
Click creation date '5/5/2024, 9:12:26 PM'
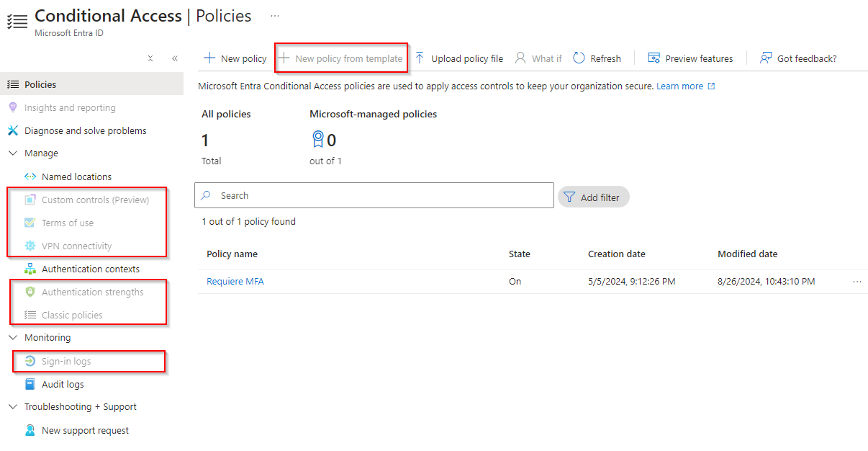coord(631,282)
